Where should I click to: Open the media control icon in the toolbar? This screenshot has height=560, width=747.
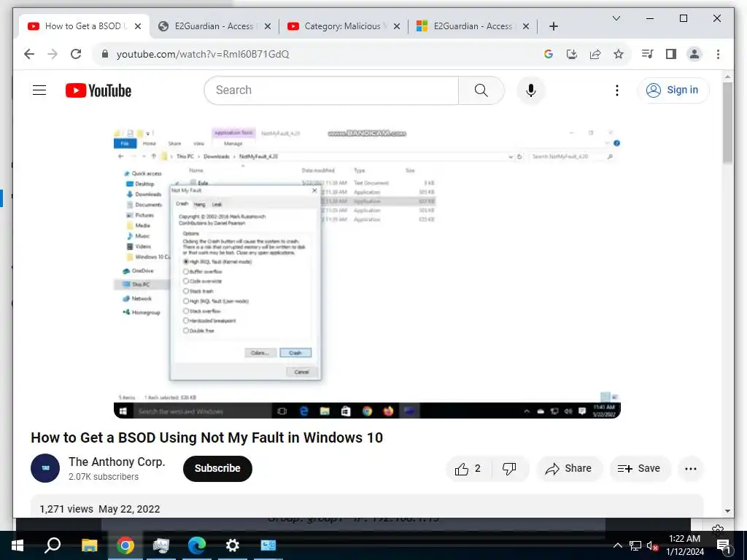[648, 54]
